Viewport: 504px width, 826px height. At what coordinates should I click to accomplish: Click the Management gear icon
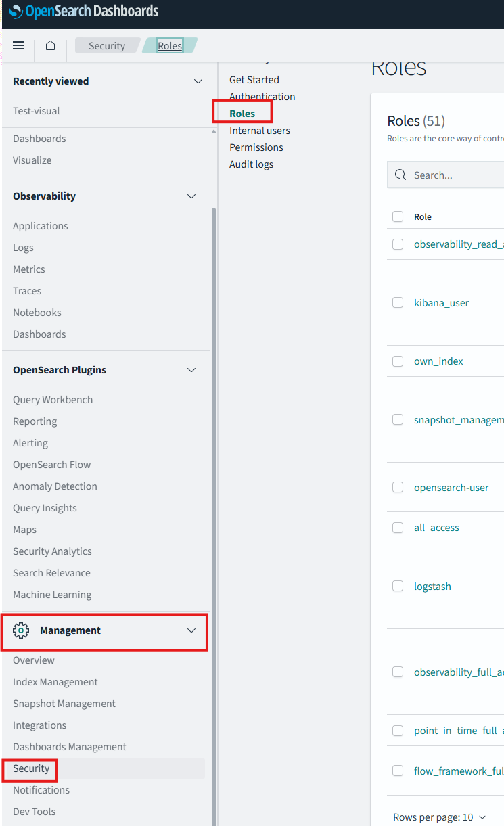tap(21, 630)
